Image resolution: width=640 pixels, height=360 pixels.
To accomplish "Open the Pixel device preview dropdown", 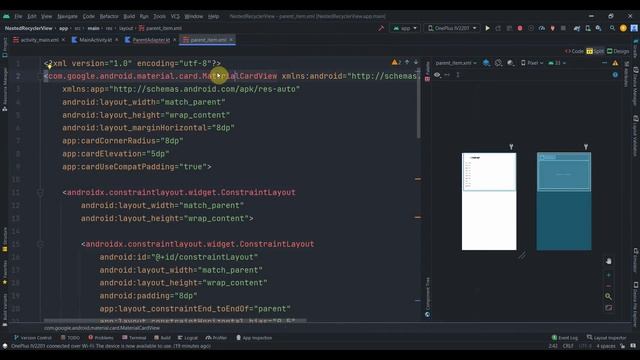I will click(x=532, y=63).
